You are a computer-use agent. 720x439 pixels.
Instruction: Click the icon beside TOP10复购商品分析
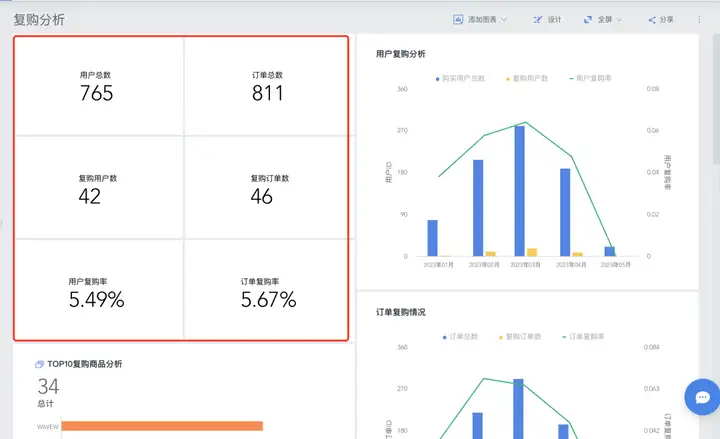click(39, 364)
